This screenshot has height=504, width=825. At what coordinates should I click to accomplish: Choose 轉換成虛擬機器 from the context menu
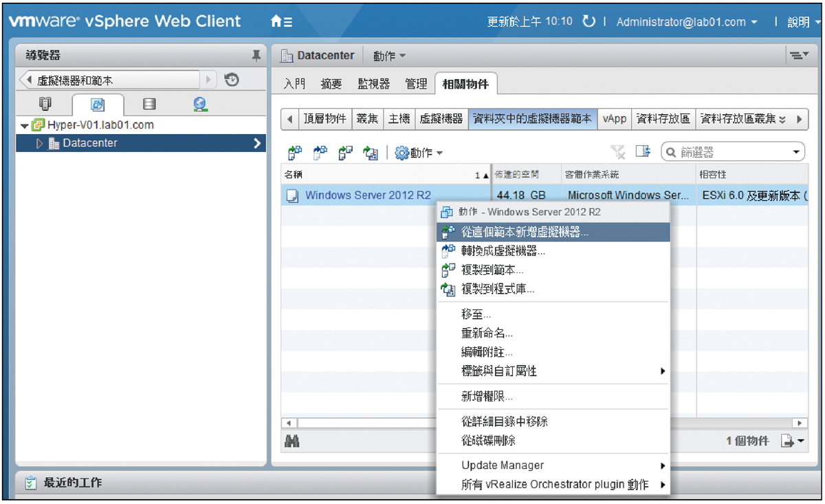pos(553,252)
